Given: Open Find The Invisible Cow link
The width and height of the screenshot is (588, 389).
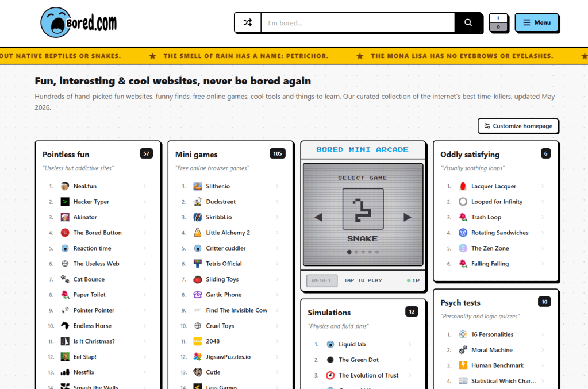Looking at the screenshot, I should [x=237, y=310].
